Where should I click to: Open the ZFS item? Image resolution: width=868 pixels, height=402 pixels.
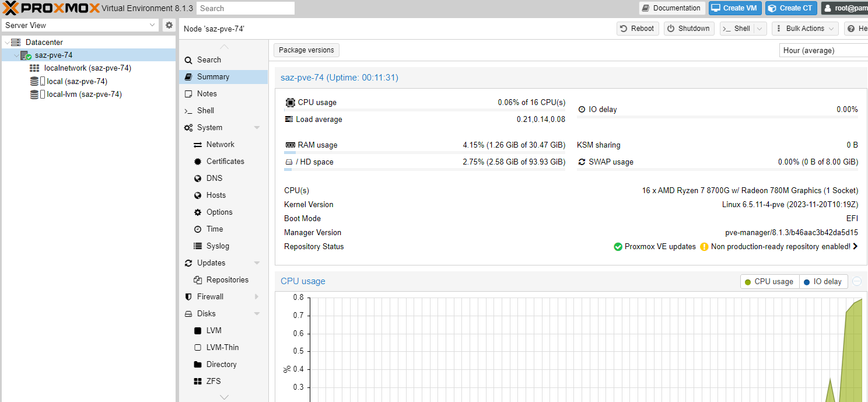tap(223, 381)
